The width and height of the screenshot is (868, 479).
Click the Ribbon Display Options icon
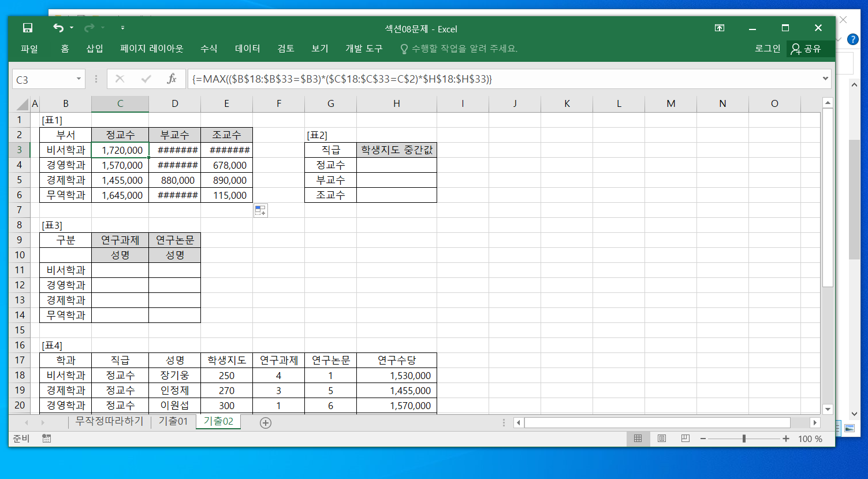click(720, 28)
